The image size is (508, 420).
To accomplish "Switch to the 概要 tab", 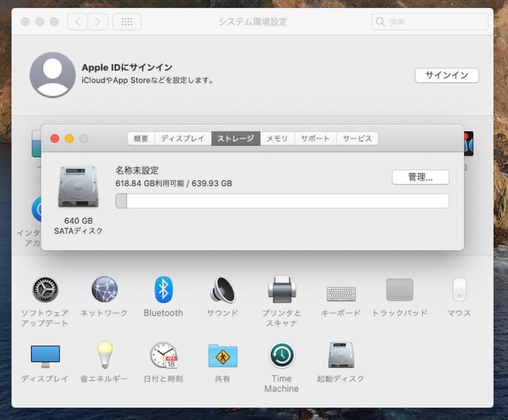I will pos(140,138).
